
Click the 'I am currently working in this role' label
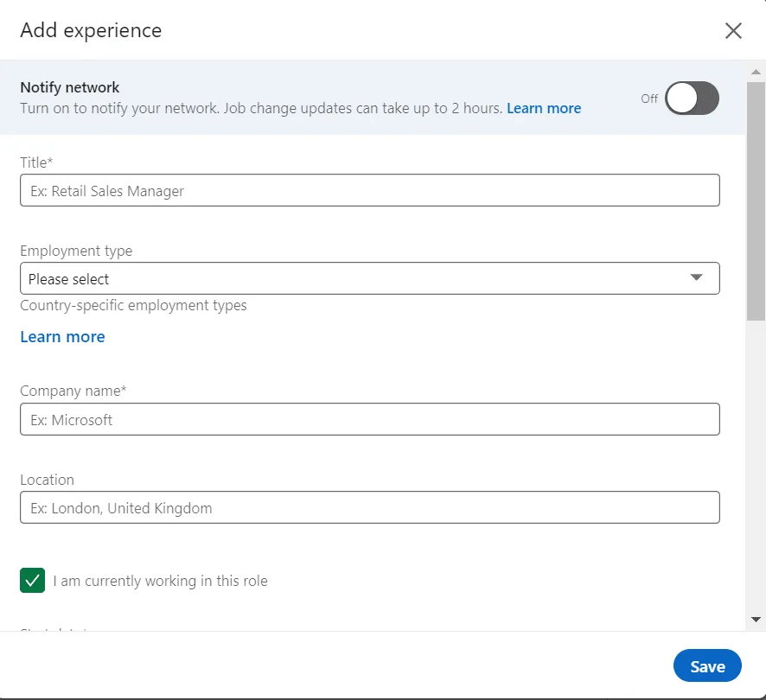(160, 582)
